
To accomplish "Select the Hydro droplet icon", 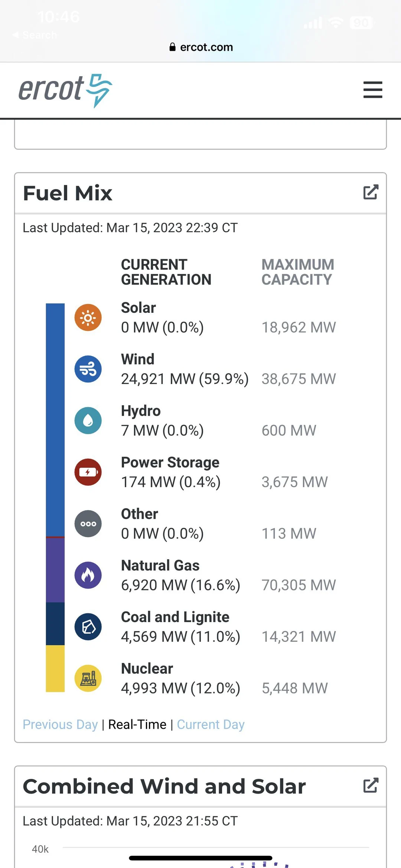I will click(x=88, y=420).
